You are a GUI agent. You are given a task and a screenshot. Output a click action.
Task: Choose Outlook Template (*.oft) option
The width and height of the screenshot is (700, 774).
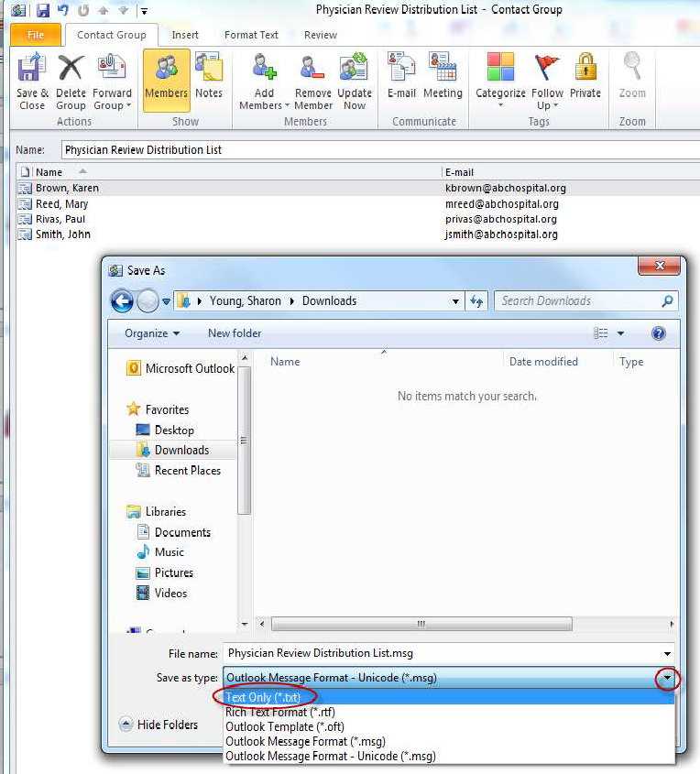coord(449,727)
